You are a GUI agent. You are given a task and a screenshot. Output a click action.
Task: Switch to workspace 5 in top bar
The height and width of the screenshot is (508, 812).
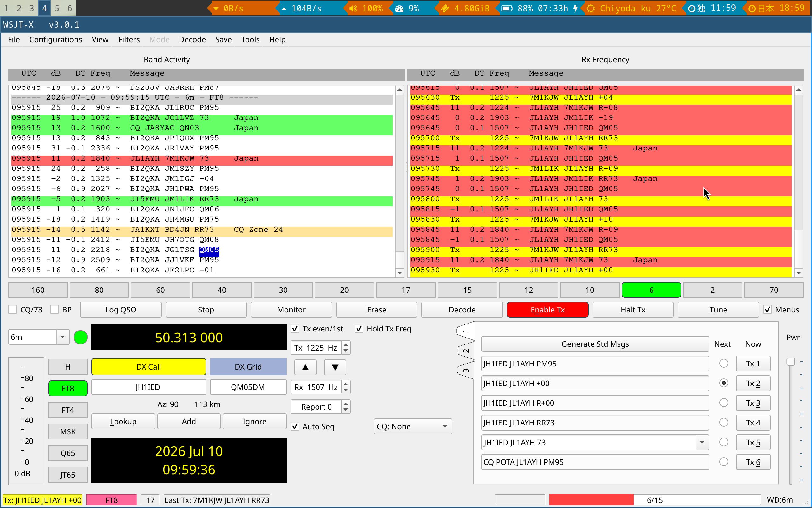pos(57,8)
